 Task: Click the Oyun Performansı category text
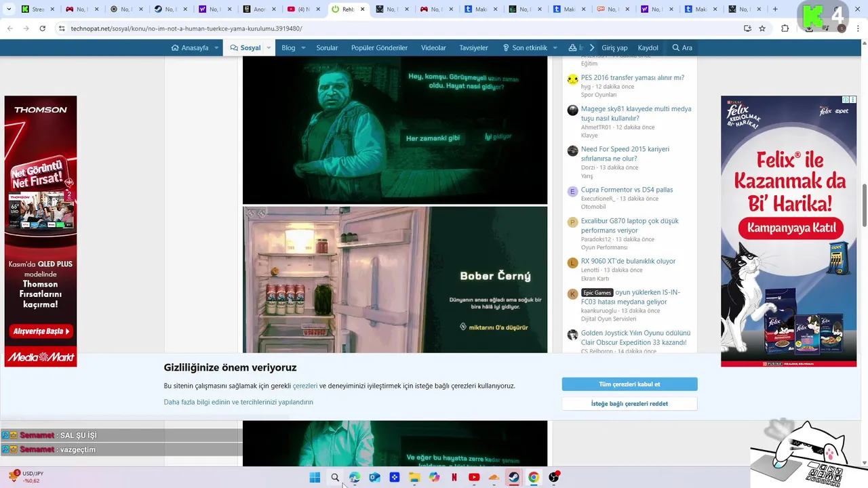[x=604, y=247]
